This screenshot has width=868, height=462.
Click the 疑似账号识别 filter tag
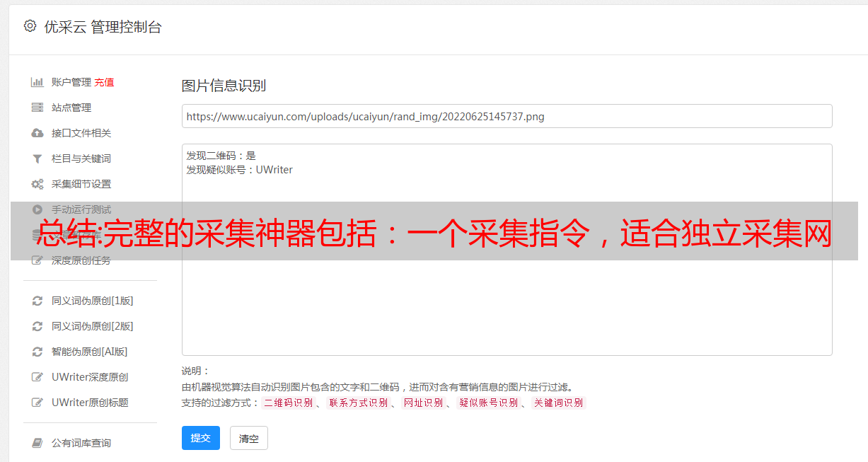[488, 403]
